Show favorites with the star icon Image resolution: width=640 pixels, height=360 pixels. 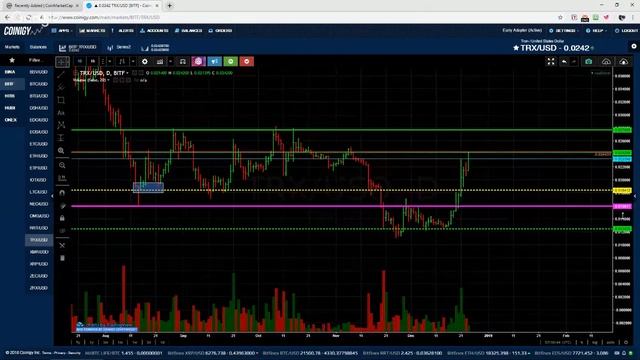tap(12, 60)
